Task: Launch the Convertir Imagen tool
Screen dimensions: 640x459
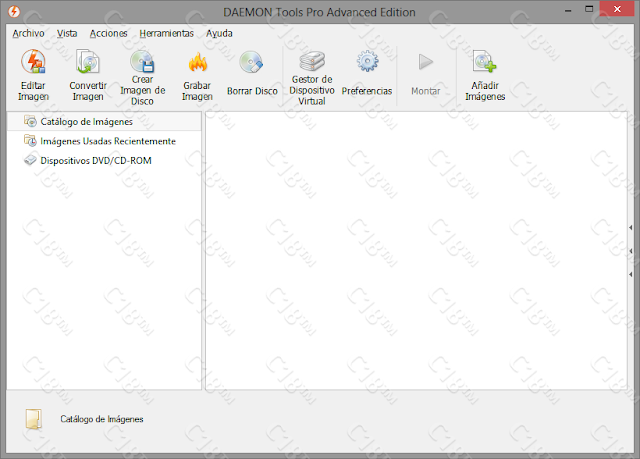Action: (88, 76)
